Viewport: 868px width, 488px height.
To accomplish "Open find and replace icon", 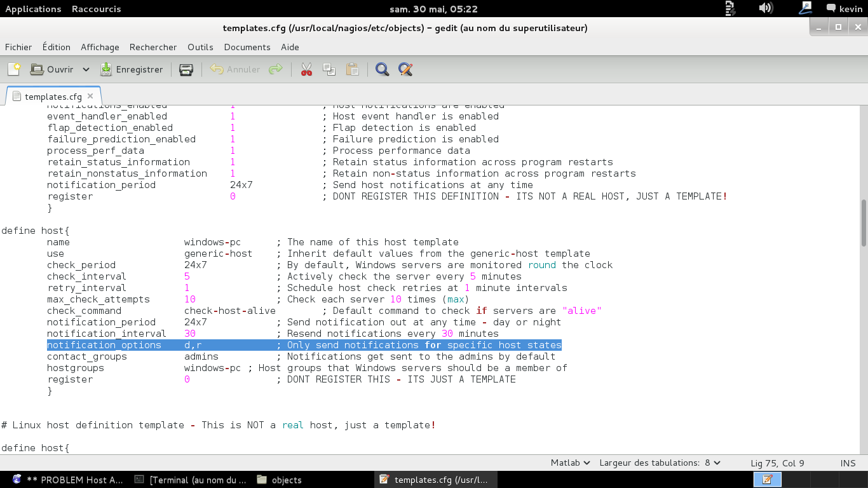I will pyautogui.click(x=405, y=69).
